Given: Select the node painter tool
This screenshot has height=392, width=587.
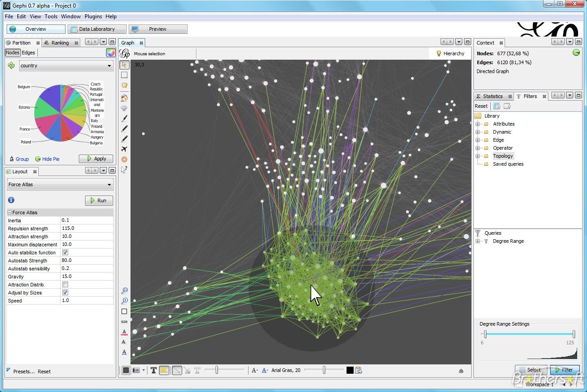Looking at the screenshot, I should 124,98.
